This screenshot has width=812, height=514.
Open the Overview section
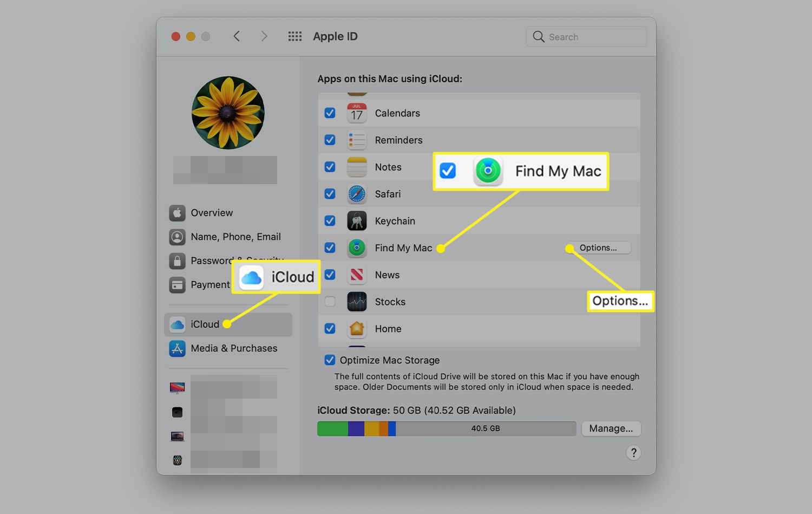(212, 213)
